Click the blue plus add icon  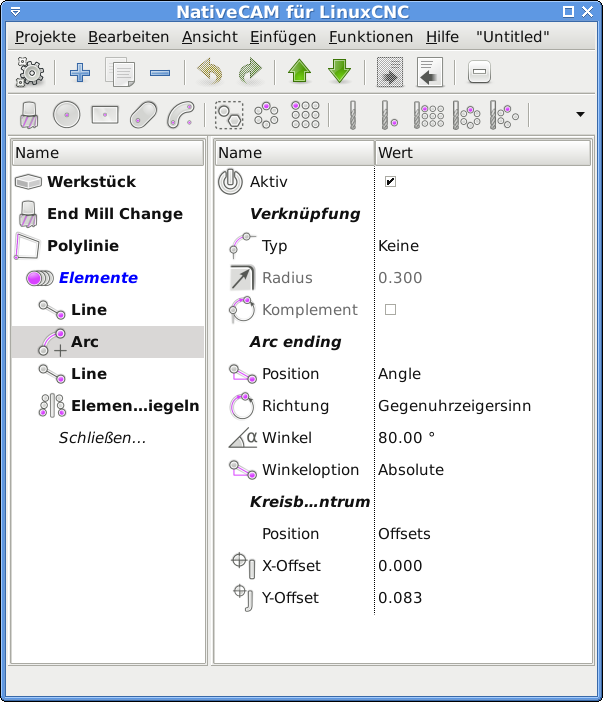click(x=80, y=72)
